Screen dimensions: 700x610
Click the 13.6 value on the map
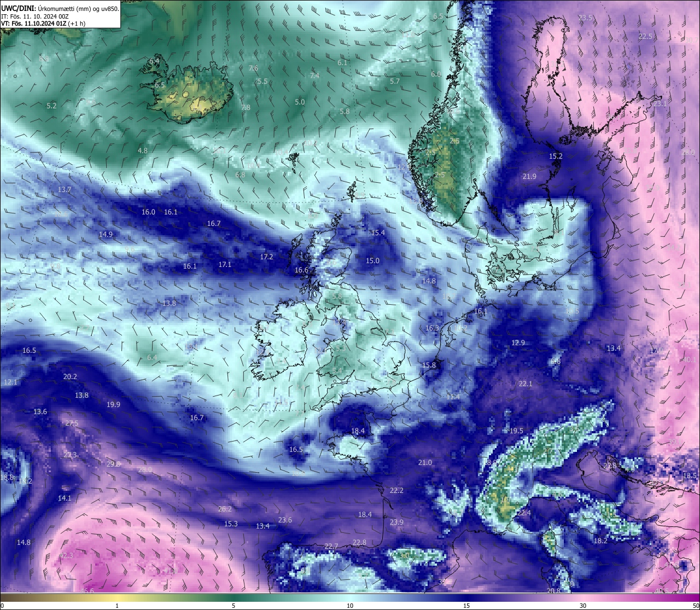click(x=40, y=411)
